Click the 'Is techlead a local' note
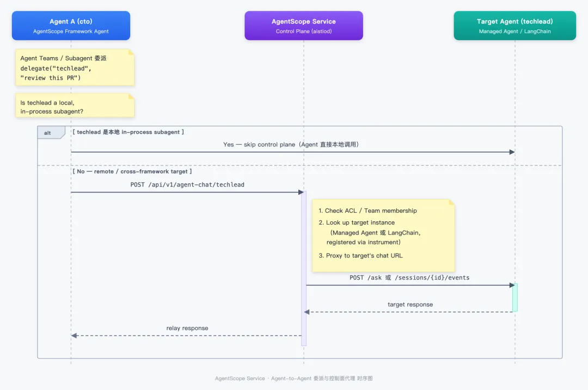This screenshot has width=588, height=390. 75,106
